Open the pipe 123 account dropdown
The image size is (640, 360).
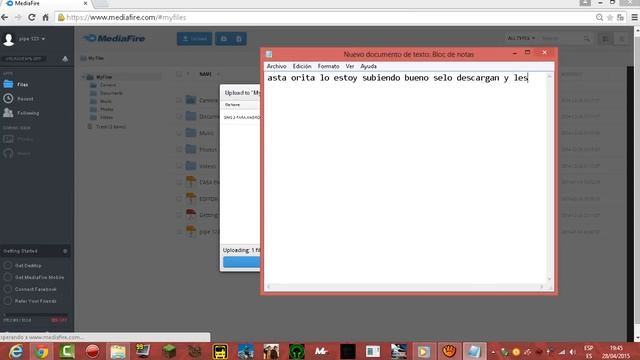pyautogui.click(x=32, y=39)
